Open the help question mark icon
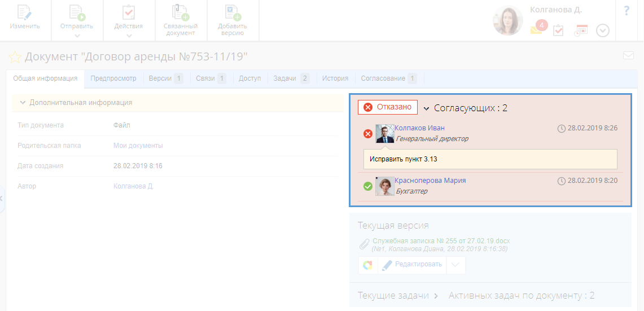 coord(627,11)
